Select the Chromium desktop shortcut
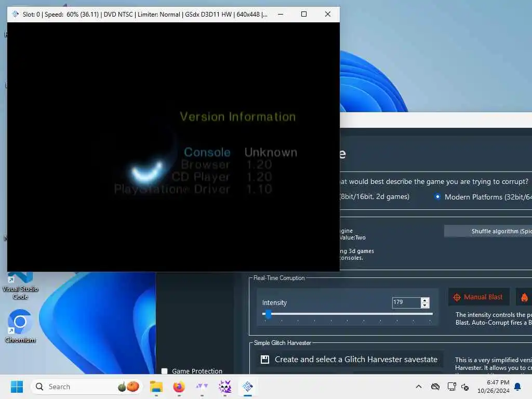Image resolution: width=532 pixels, height=399 pixels. pos(20,326)
